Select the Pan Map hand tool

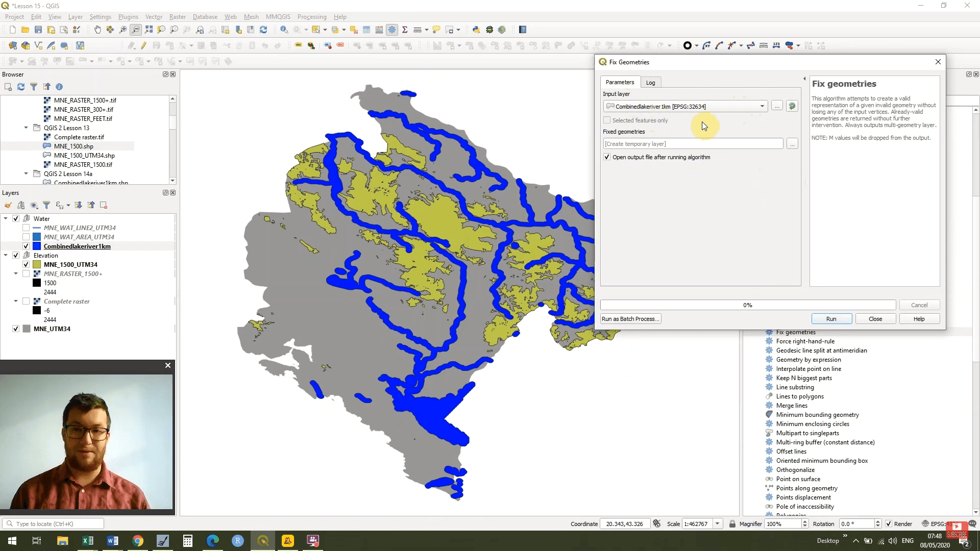pos(97,30)
